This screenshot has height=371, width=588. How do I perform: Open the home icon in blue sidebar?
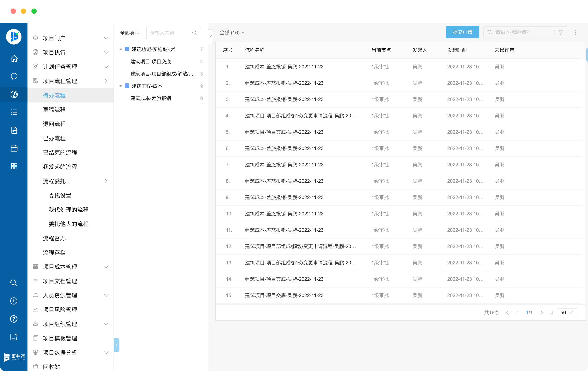pos(14,59)
